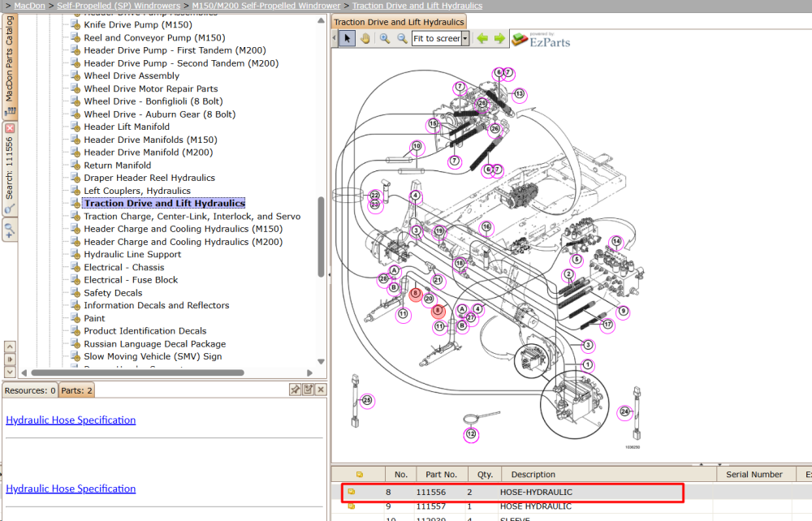Collapse sidebar with the up chevron button

tap(9, 347)
